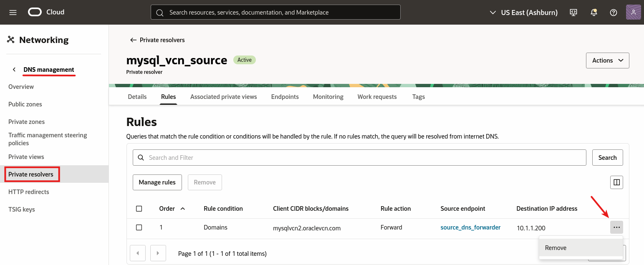Open the Actions dropdown
644x265 pixels.
607,60
